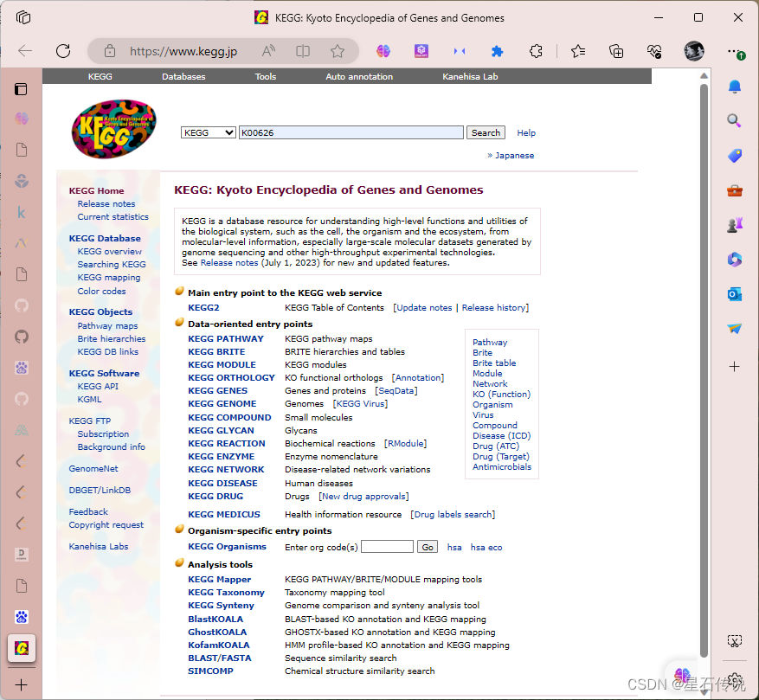The width and height of the screenshot is (759, 700).
Task: Open KEGG2 table of contents link
Action: point(203,308)
